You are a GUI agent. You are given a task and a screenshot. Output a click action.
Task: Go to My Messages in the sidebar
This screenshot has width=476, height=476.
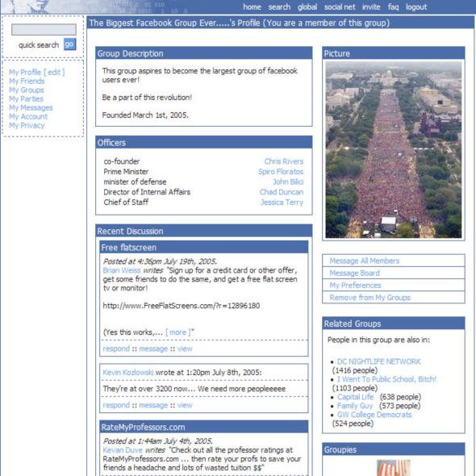[x=31, y=107]
